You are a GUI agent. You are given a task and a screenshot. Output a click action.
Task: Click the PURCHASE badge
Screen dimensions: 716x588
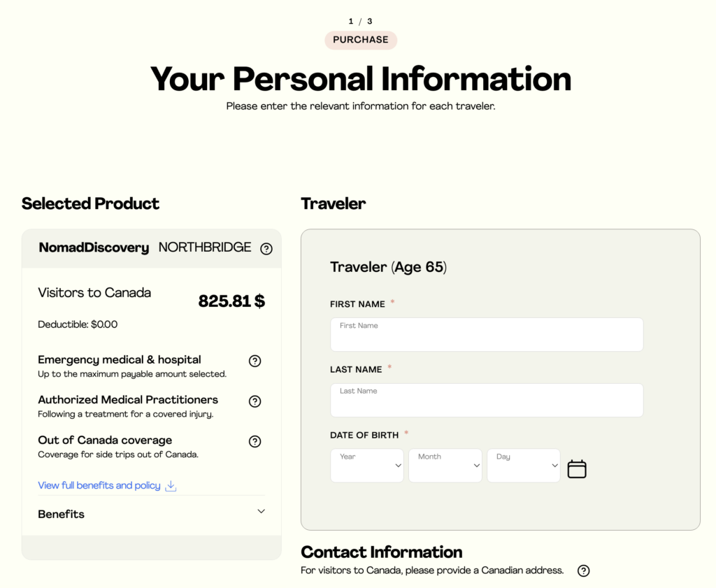[x=361, y=40]
